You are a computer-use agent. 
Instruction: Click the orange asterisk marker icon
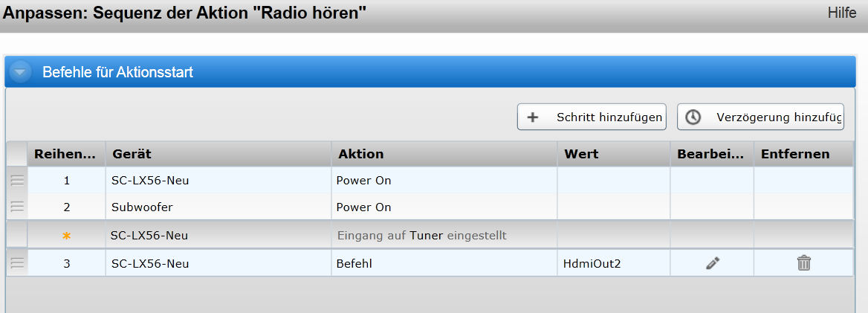66,236
